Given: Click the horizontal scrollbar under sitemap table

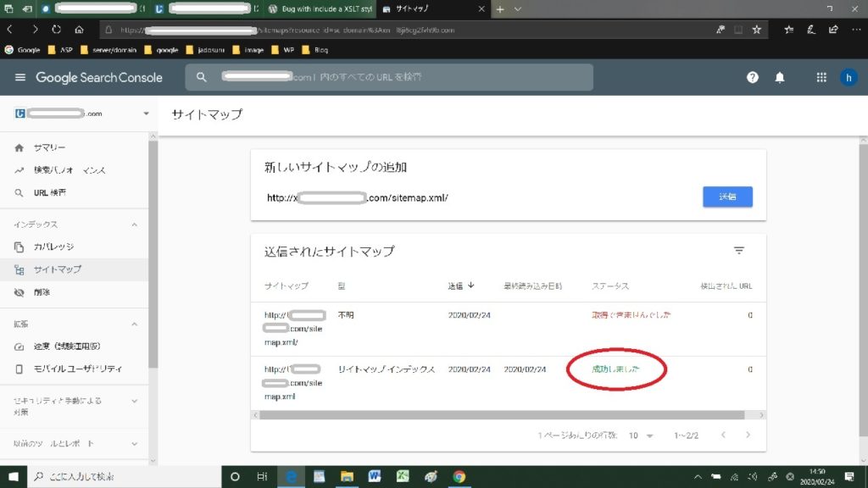Looking at the screenshot, I should click(500, 415).
